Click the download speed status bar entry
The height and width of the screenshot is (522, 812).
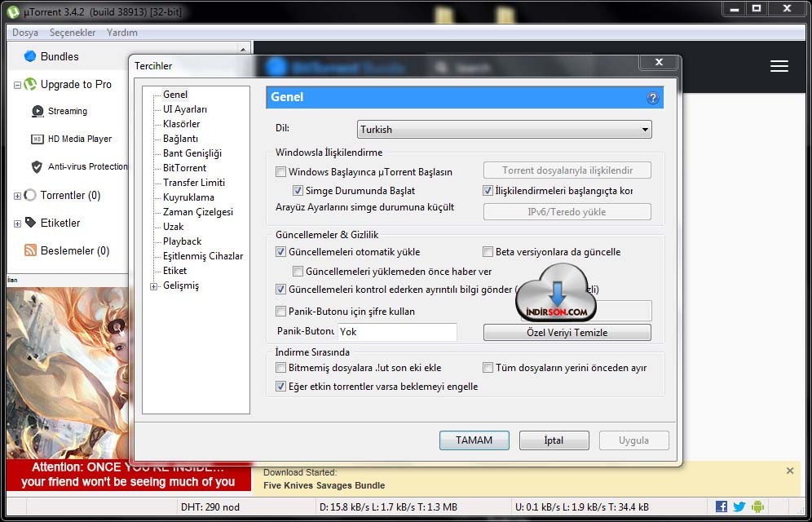click(388, 507)
